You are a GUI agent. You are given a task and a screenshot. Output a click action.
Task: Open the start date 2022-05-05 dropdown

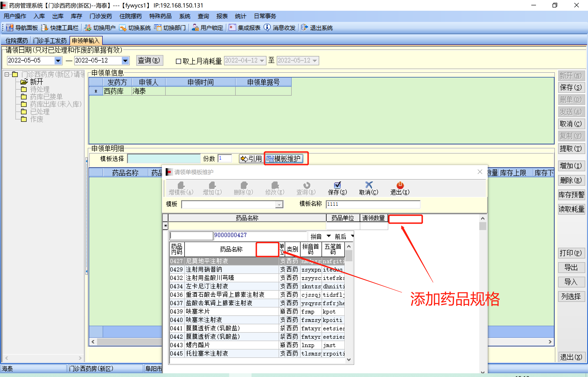pos(58,60)
